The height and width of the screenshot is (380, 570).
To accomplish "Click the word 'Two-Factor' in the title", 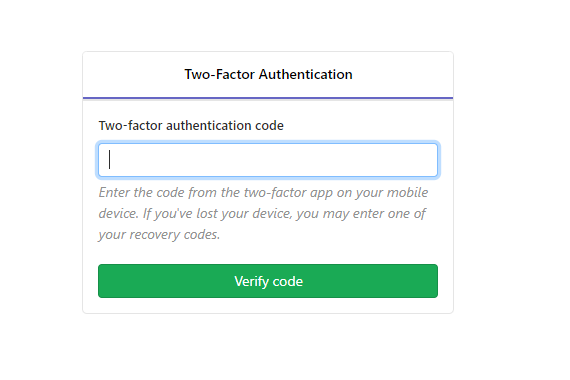I will point(220,74).
